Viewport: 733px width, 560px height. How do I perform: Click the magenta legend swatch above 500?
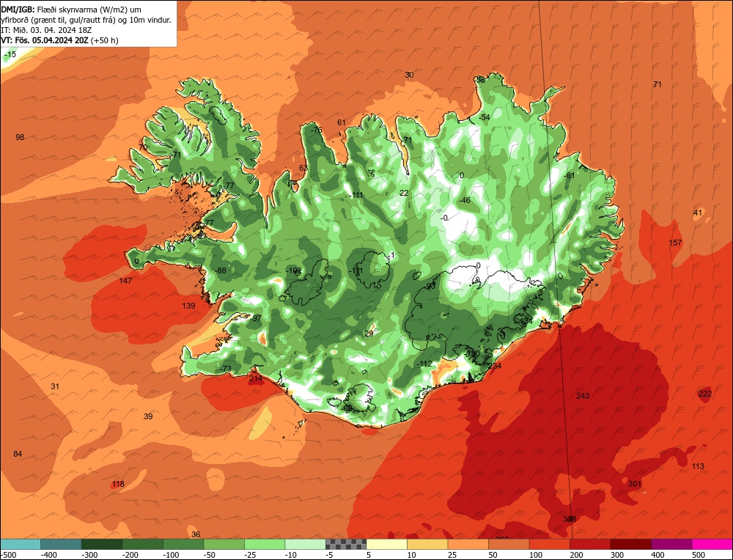[x=712, y=544]
